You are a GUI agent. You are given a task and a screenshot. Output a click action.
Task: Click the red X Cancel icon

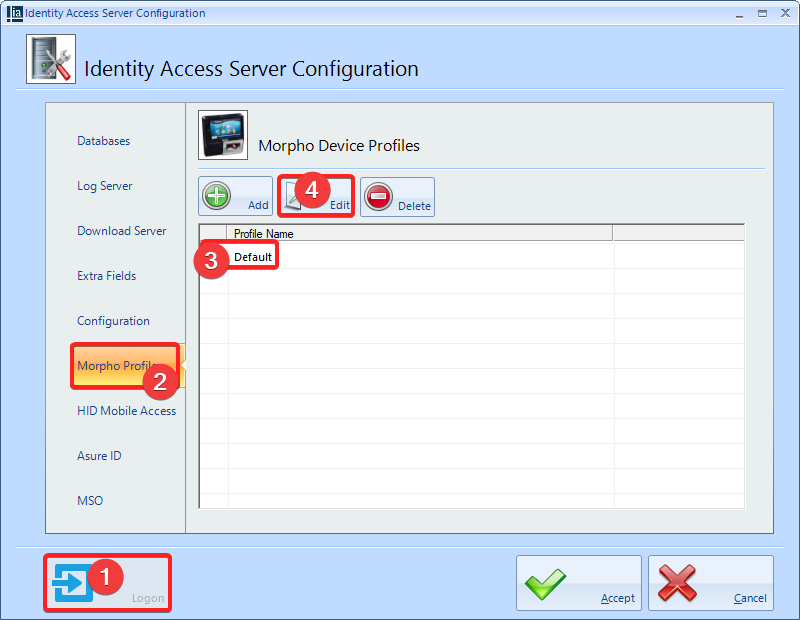coord(677,583)
